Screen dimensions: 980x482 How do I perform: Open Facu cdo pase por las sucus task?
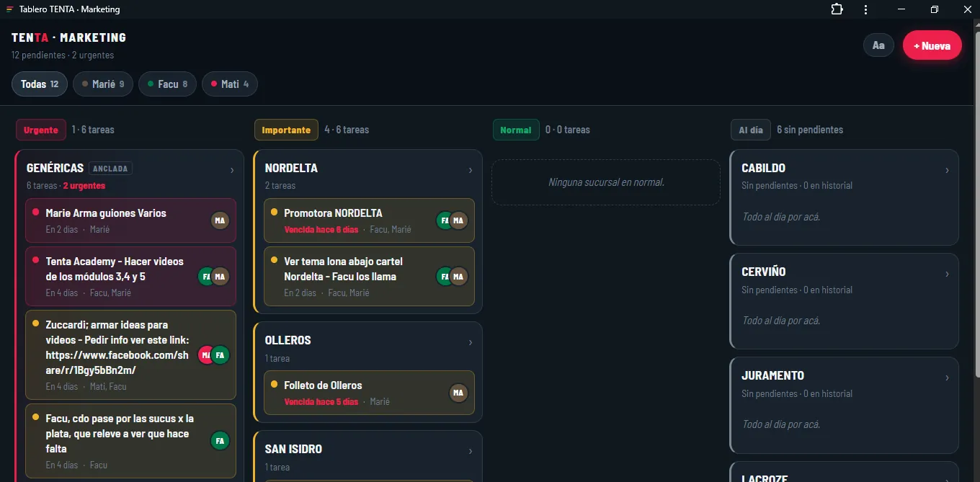click(x=130, y=441)
